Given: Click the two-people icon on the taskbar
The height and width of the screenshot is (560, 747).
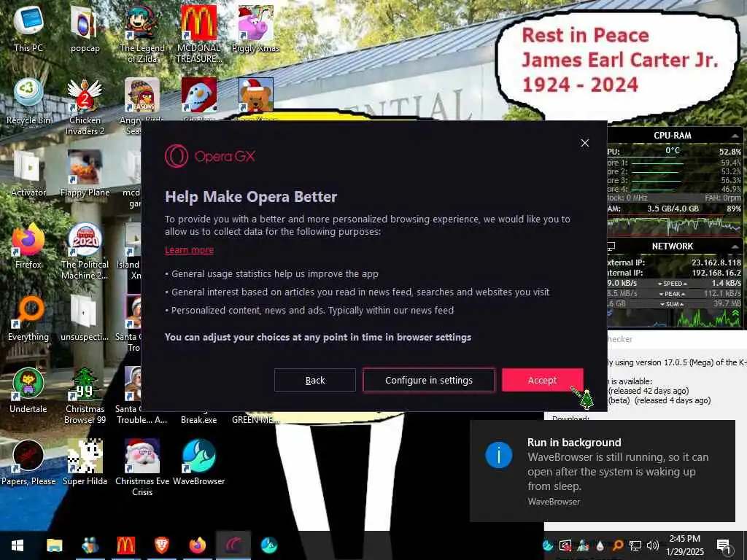Looking at the screenshot, I should coord(90,545).
